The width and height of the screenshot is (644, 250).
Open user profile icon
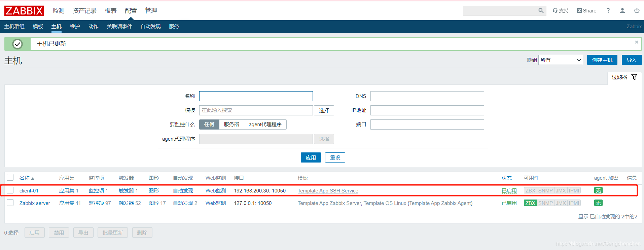[622, 11]
